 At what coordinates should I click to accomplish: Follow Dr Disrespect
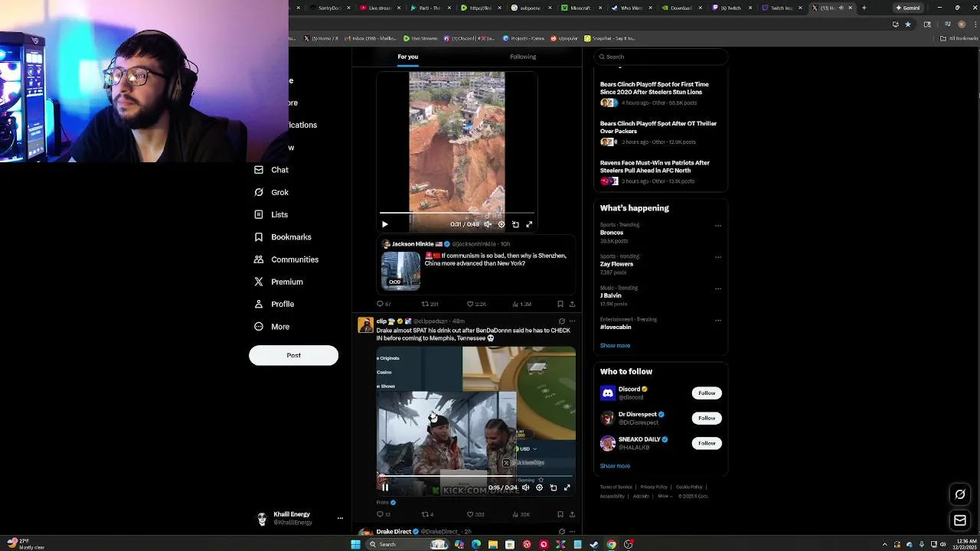pyautogui.click(x=706, y=418)
